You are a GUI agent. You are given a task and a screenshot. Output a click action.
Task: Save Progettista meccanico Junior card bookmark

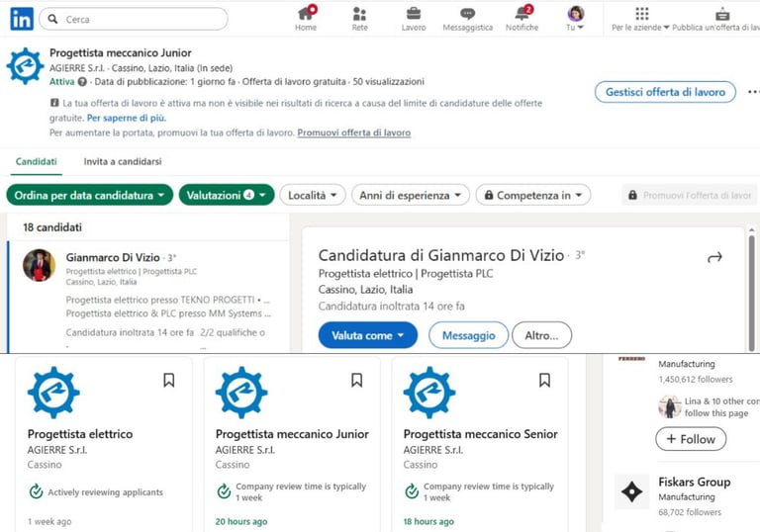(356, 380)
